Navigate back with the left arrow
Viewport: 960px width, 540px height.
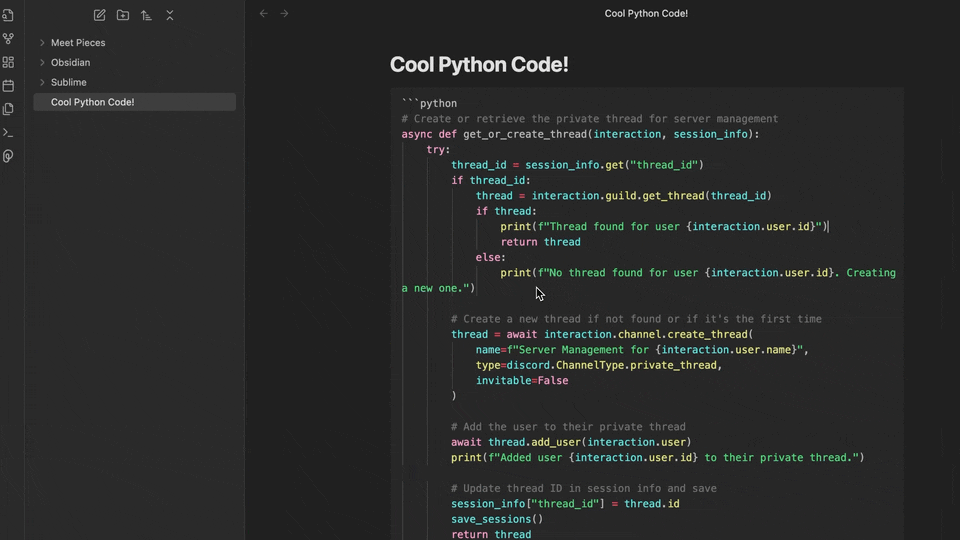(263, 13)
